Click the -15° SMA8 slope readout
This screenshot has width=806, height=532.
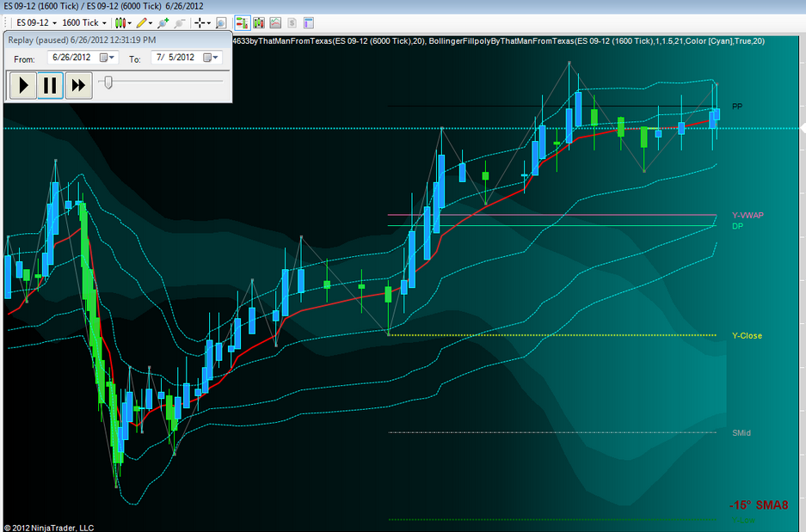point(759,505)
